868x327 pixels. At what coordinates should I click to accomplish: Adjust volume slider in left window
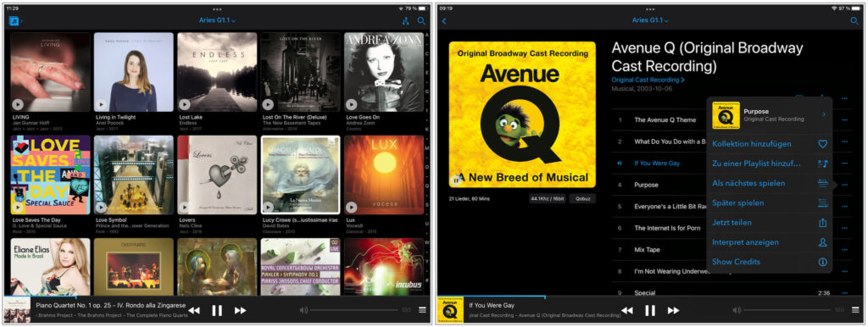(354, 310)
